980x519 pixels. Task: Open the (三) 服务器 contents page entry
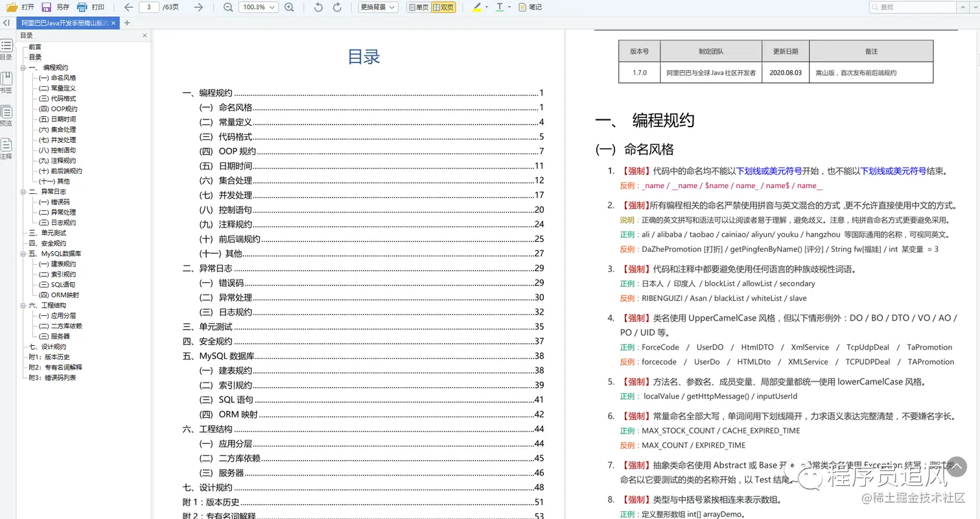371,473
